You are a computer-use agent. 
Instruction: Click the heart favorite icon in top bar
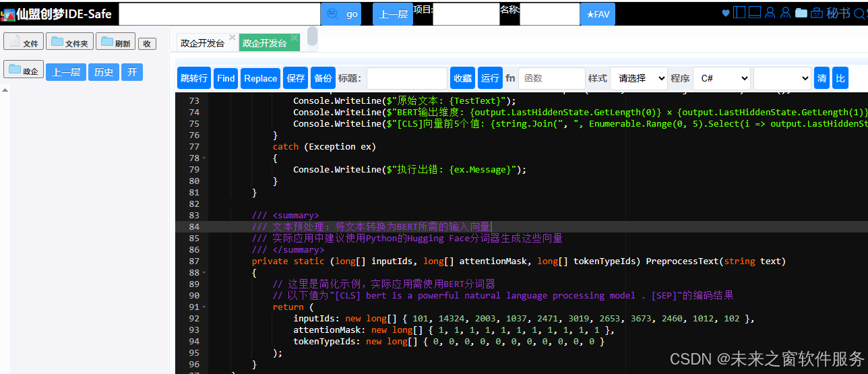point(726,13)
